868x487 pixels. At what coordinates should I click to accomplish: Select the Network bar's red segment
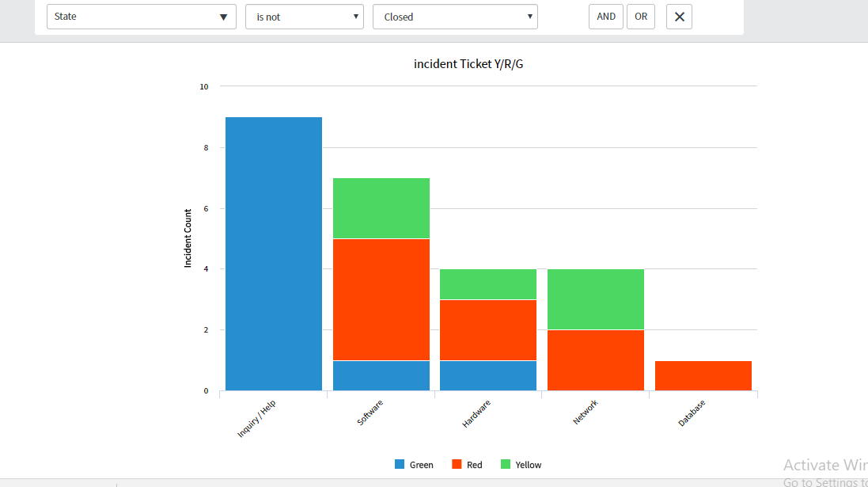tap(596, 360)
